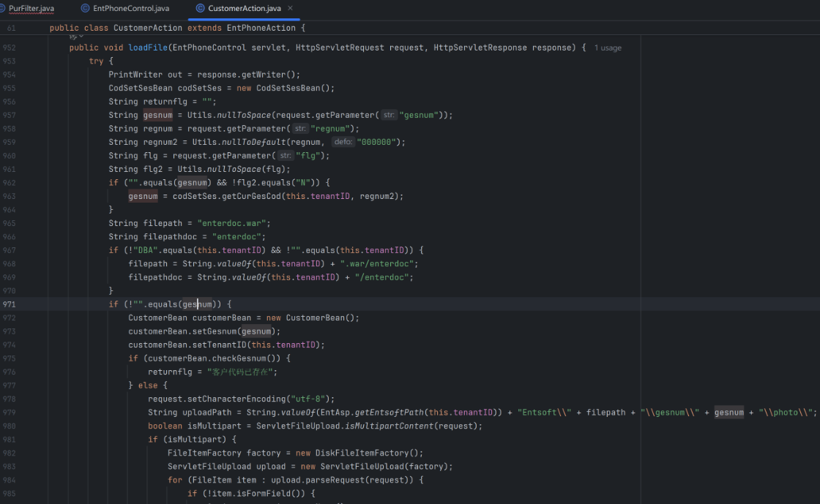Place cursor on the uploadPath variable declaration

pos(206,413)
